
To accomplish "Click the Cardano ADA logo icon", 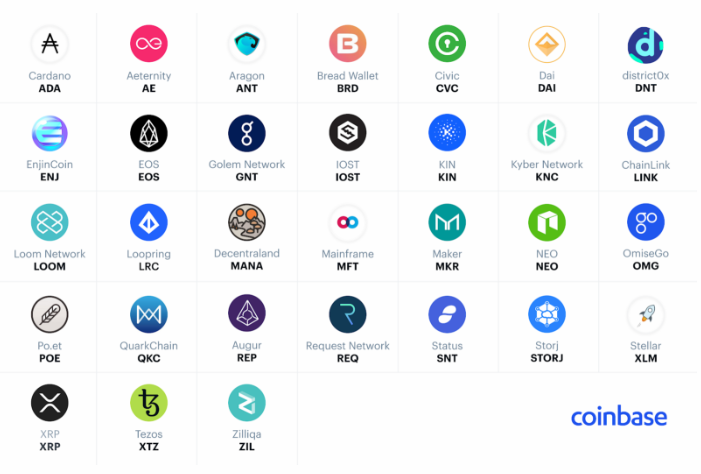I will 50,44.
